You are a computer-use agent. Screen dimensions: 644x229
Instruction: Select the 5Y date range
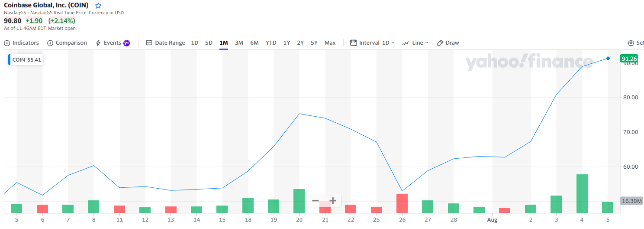(x=314, y=43)
